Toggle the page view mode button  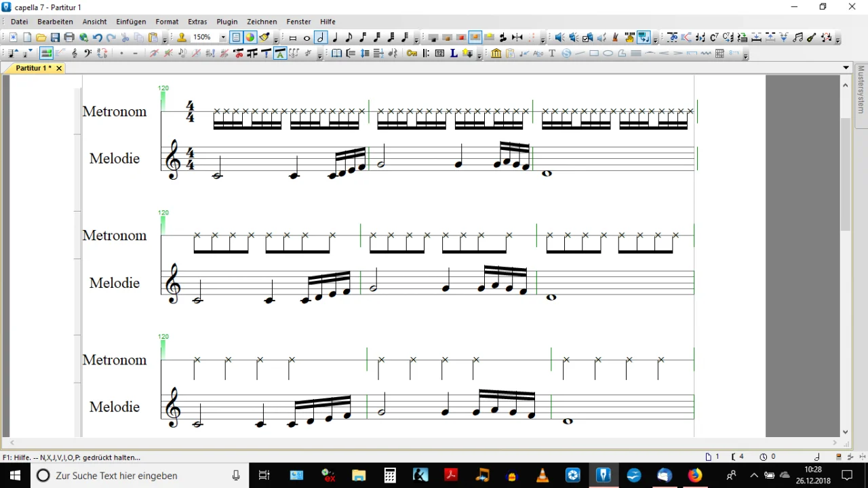pyautogui.click(x=236, y=38)
